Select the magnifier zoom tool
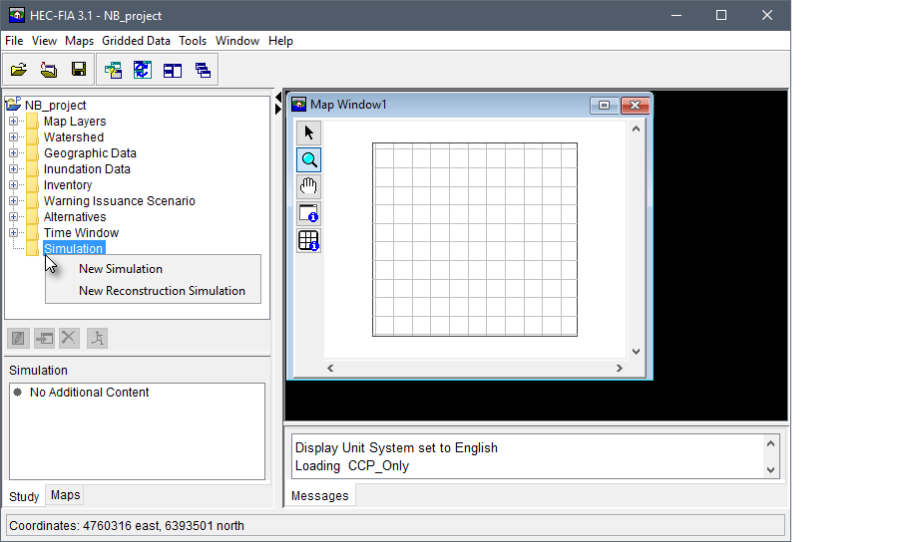The image size is (900, 542). (x=309, y=160)
